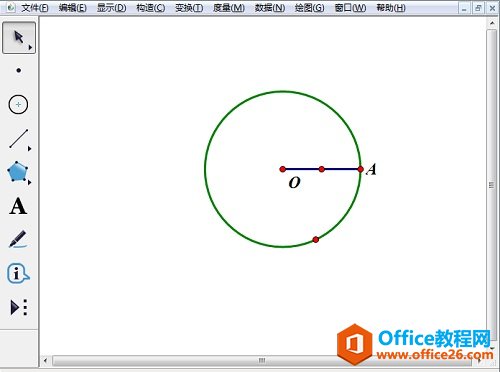The image size is (500, 372).
Task: Select the red point on lower circle
Action: pos(316,239)
